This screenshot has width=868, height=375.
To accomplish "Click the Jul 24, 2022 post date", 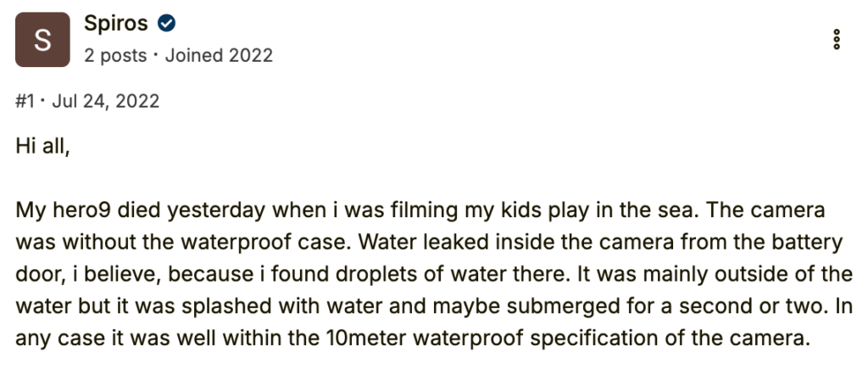I will [105, 102].
